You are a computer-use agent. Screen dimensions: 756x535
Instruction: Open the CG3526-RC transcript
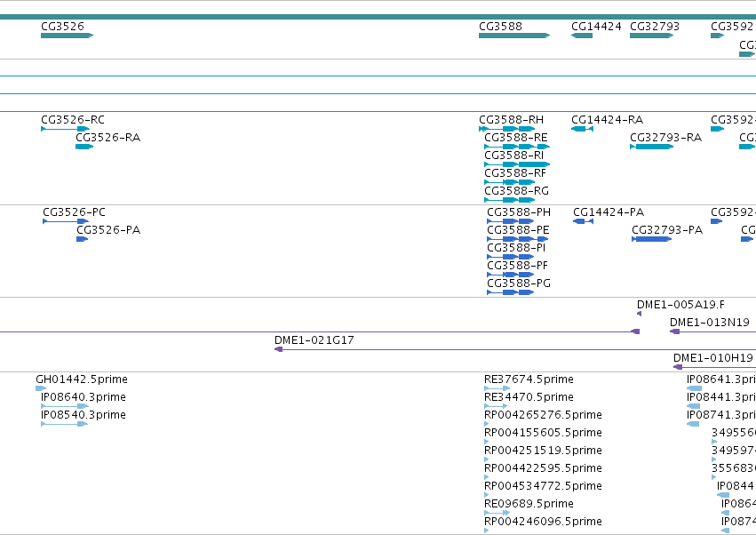[65, 129]
